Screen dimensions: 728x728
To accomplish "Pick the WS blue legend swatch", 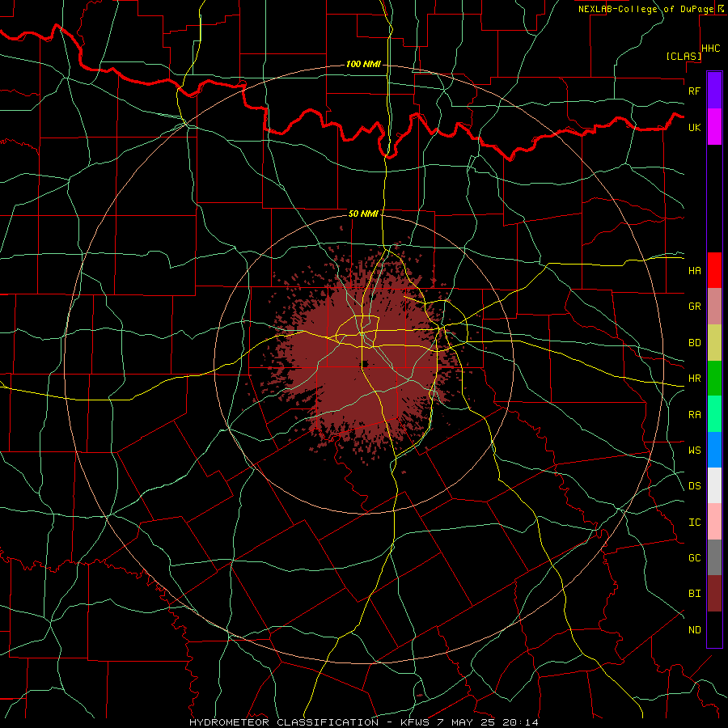I will tap(714, 450).
